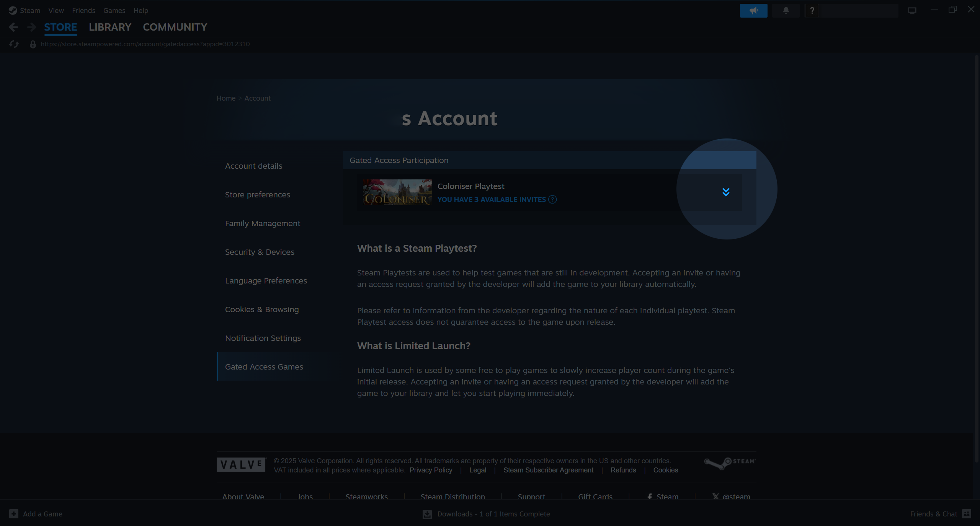Open the Family Management section
980x526 pixels.
point(263,223)
